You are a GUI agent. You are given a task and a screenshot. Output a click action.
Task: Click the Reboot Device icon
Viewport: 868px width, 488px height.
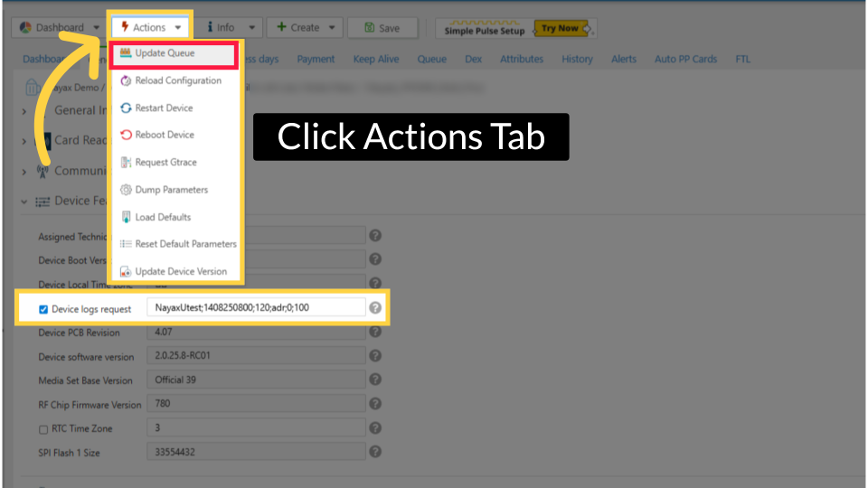[126, 135]
